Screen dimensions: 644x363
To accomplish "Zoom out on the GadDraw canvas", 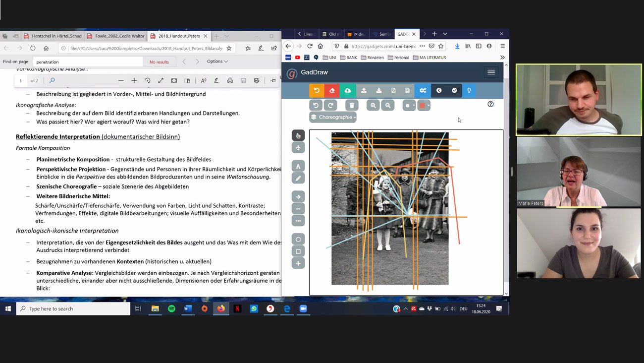I will pos(388,105).
